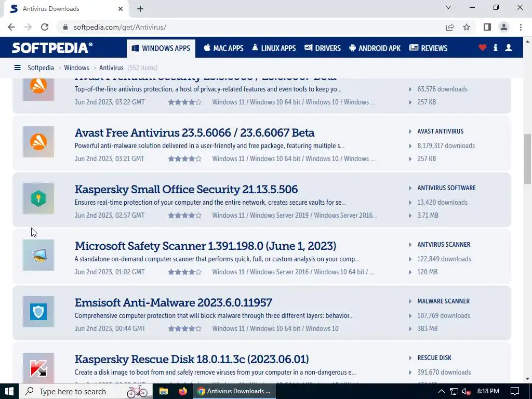Image resolution: width=532 pixels, height=399 pixels.
Task: Click the 107,769 downloads text
Action: coord(444,316)
